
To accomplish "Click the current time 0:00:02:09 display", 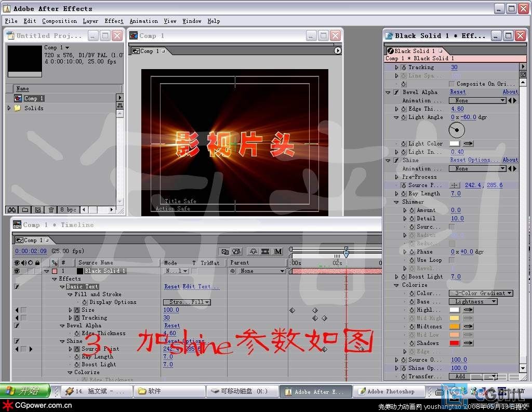I will (31, 251).
